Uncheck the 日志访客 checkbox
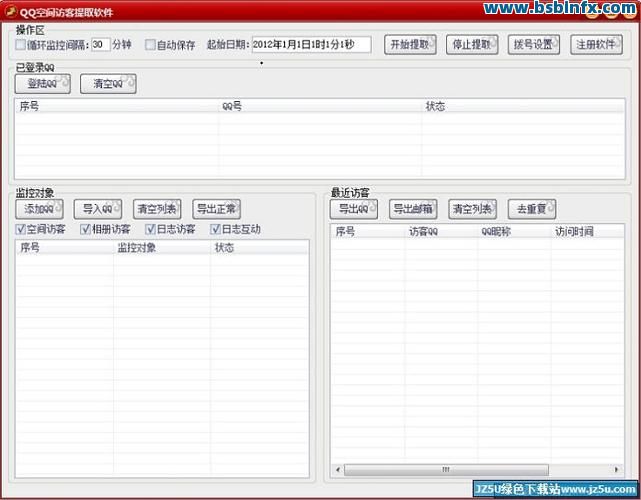Image resolution: width=641 pixels, height=500 pixels. (150, 229)
